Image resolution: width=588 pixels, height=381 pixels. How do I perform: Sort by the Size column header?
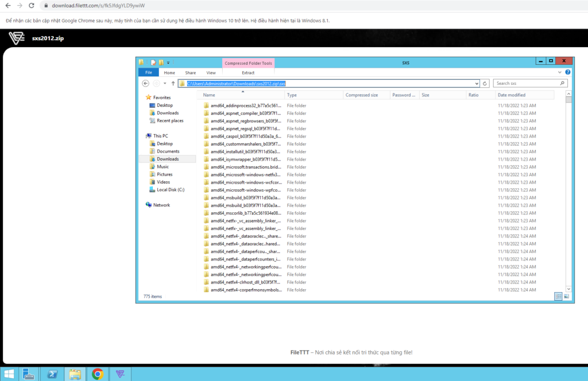[443, 95]
